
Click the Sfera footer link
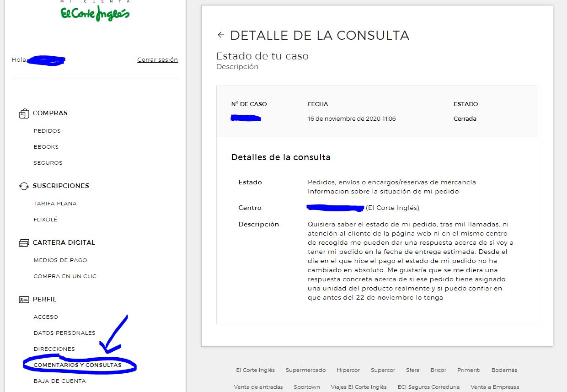pyautogui.click(x=413, y=370)
